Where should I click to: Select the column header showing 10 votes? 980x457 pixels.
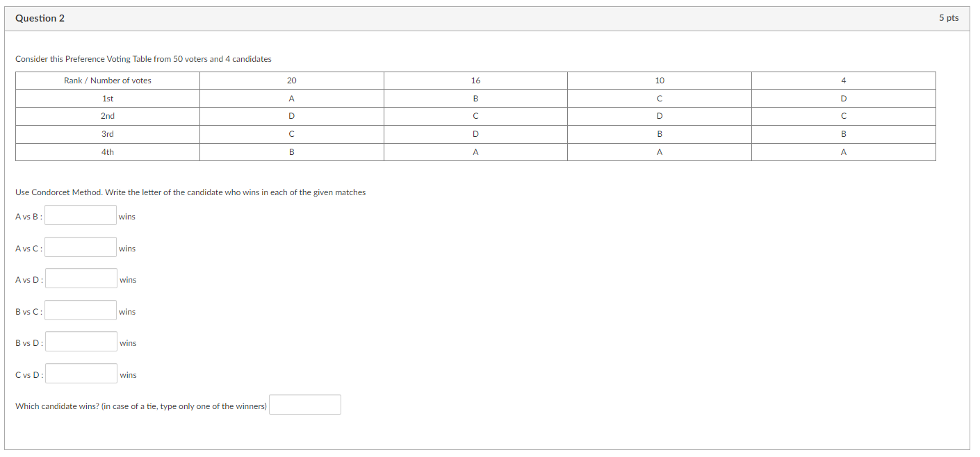pyautogui.click(x=659, y=80)
